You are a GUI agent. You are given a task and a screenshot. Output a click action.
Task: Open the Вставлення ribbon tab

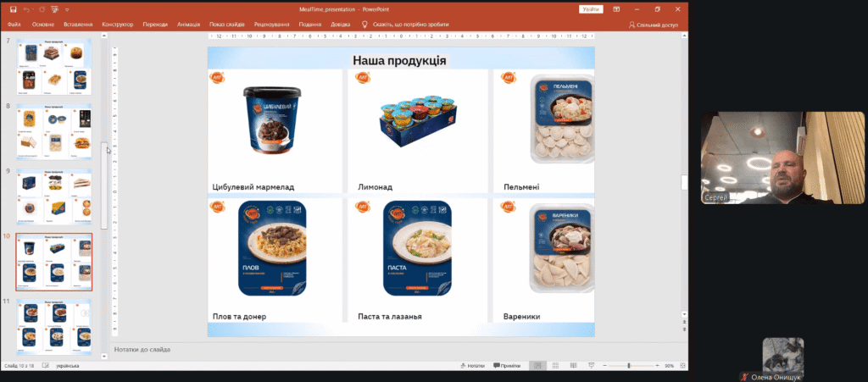78,25
